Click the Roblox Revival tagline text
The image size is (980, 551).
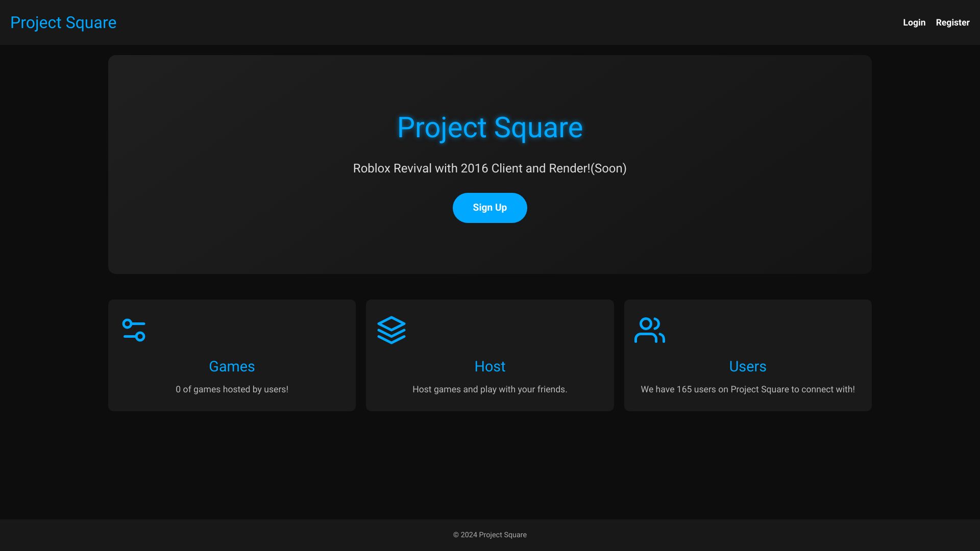(489, 168)
